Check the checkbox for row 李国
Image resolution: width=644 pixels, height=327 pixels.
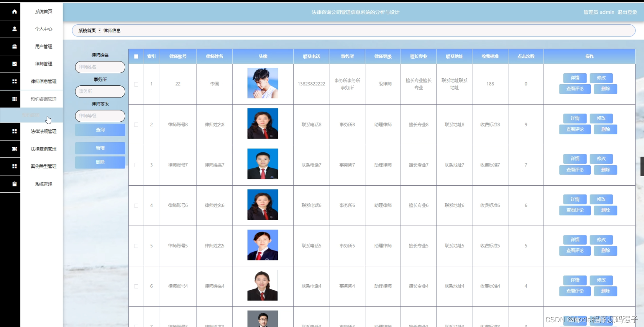(x=136, y=84)
